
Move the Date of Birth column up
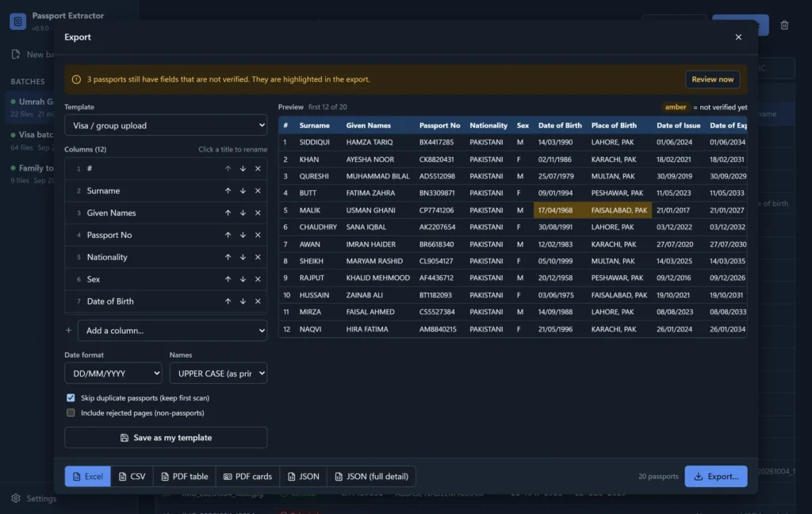pyautogui.click(x=228, y=301)
